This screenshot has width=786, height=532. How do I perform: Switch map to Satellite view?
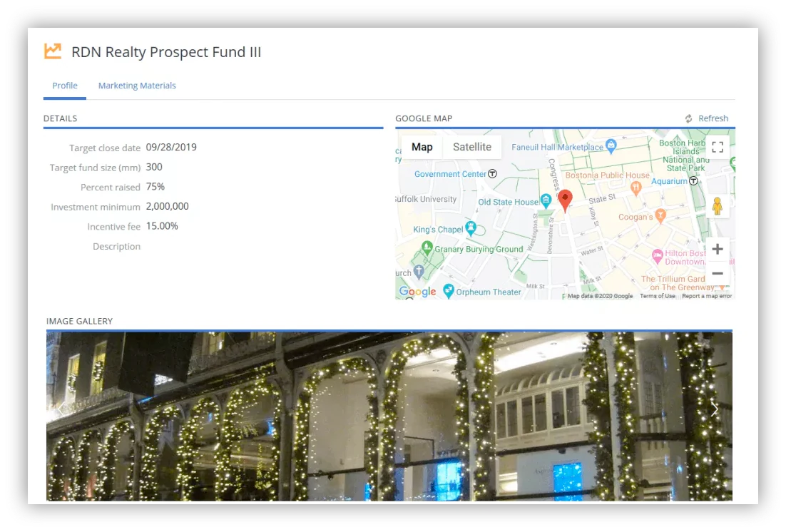(x=472, y=147)
